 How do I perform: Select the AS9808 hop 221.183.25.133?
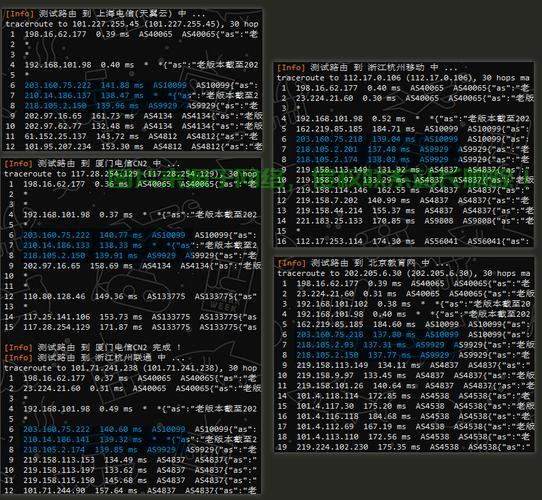[x=329, y=221]
